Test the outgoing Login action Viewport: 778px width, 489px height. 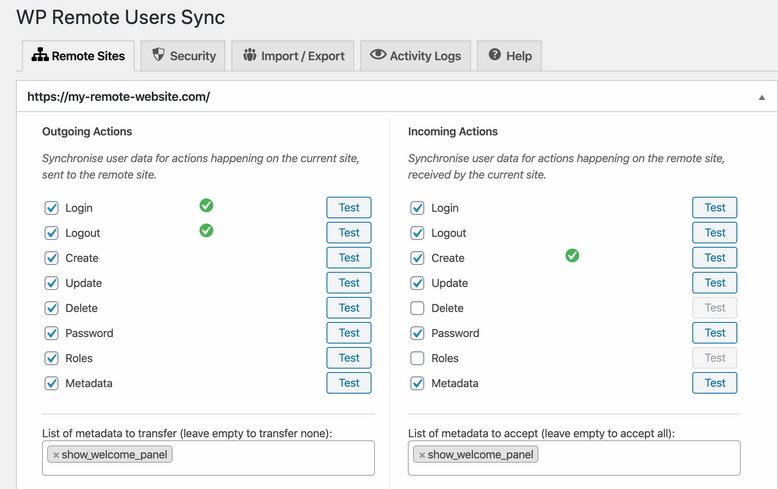point(349,207)
